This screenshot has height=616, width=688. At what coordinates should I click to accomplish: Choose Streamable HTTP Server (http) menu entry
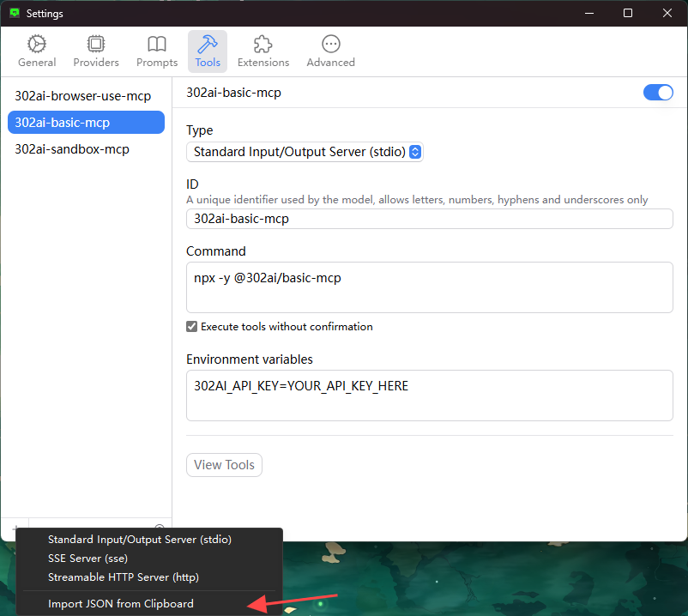(x=149, y=577)
